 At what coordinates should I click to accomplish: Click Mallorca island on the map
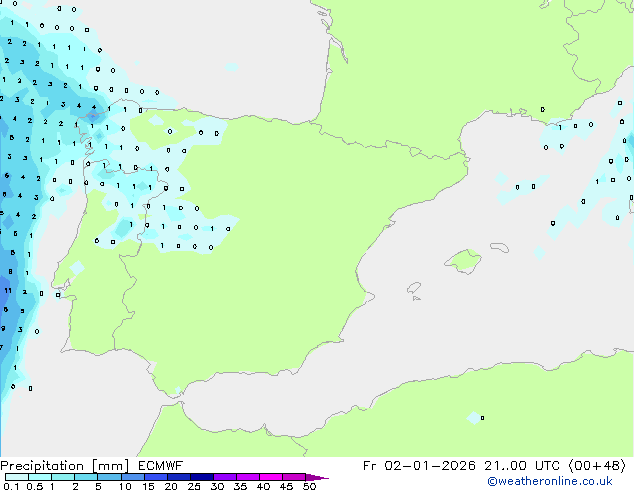point(463,261)
